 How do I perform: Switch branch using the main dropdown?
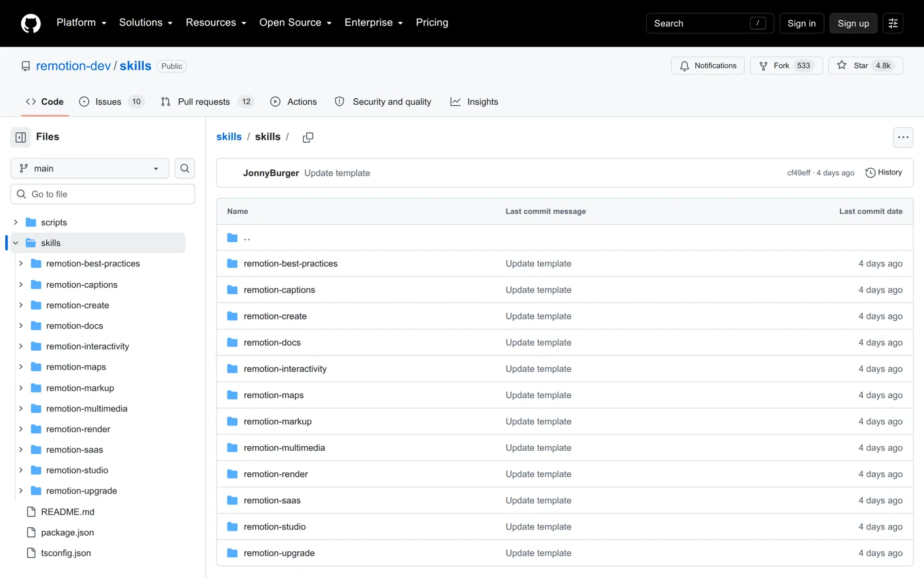[x=90, y=168]
